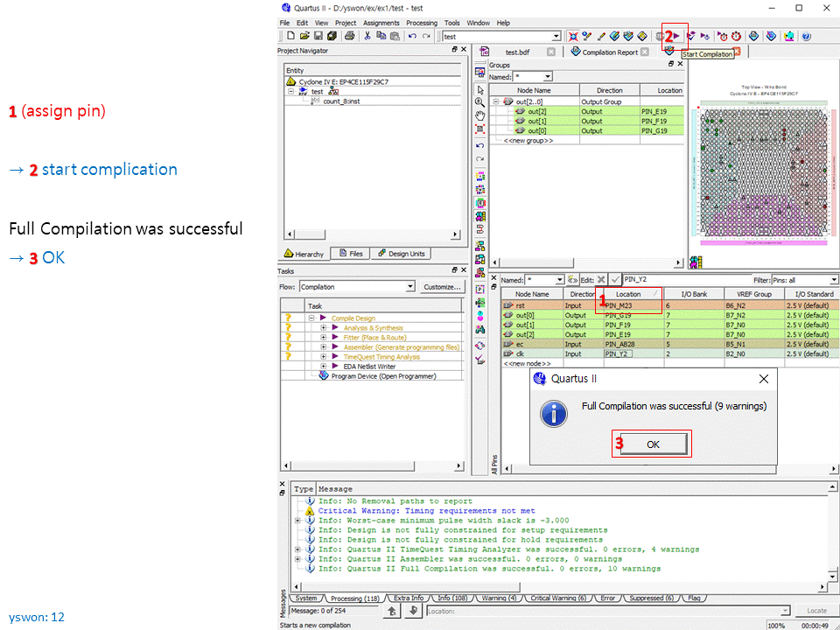Click the Open folder toolbar icon

(x=304, y=36)
